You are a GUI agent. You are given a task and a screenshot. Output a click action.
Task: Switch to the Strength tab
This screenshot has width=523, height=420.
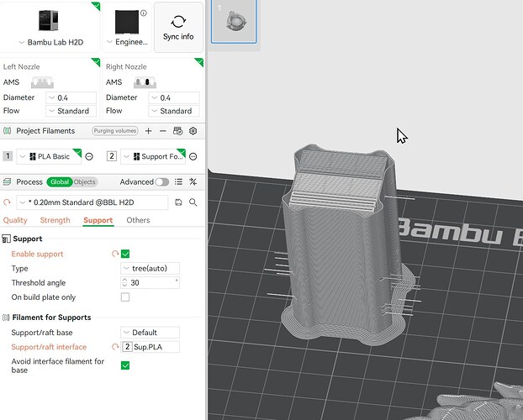[x=55, y=220]
